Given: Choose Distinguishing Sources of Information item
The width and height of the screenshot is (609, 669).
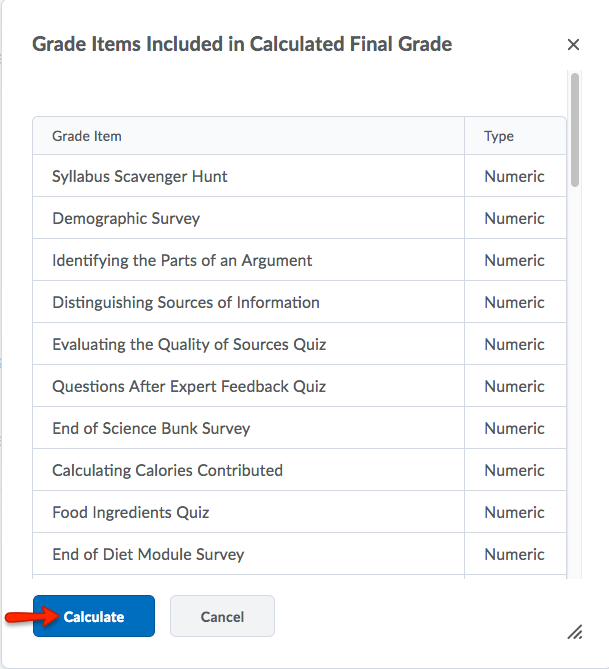Looking at the screenshot, I should click(x=186, y=303).
